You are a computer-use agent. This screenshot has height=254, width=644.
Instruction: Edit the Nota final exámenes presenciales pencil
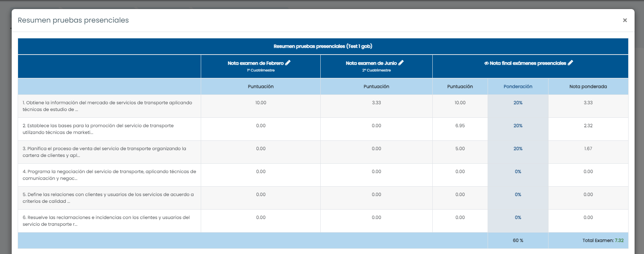coord(570,63)
